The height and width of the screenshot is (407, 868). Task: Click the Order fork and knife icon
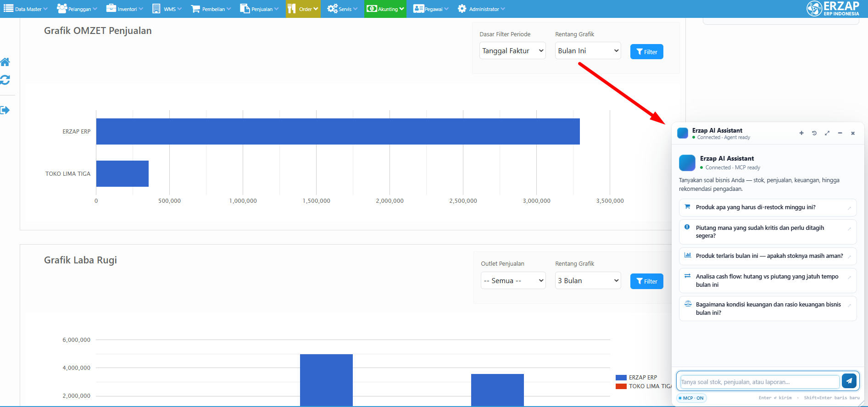click(292, 9)
